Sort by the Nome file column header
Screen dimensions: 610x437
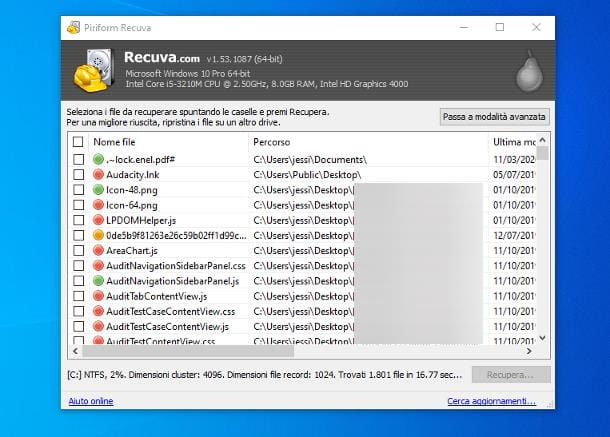point(168,142)
